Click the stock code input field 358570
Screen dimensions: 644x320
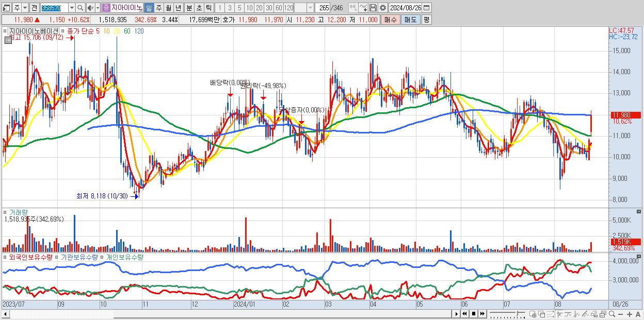(55, 8)
